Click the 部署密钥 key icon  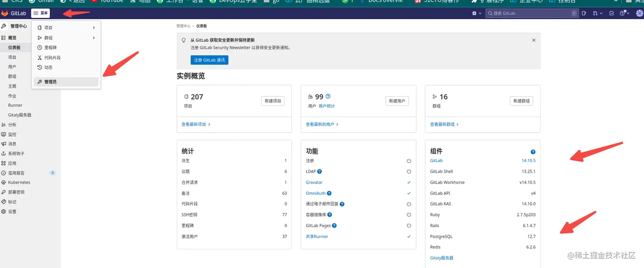click(3, 192)
